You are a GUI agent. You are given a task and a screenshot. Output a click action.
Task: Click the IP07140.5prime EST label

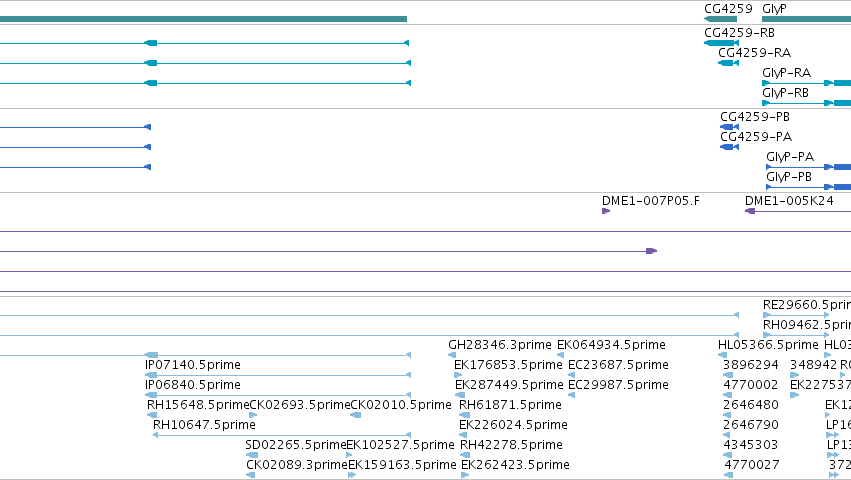click(x=193, y=365)
